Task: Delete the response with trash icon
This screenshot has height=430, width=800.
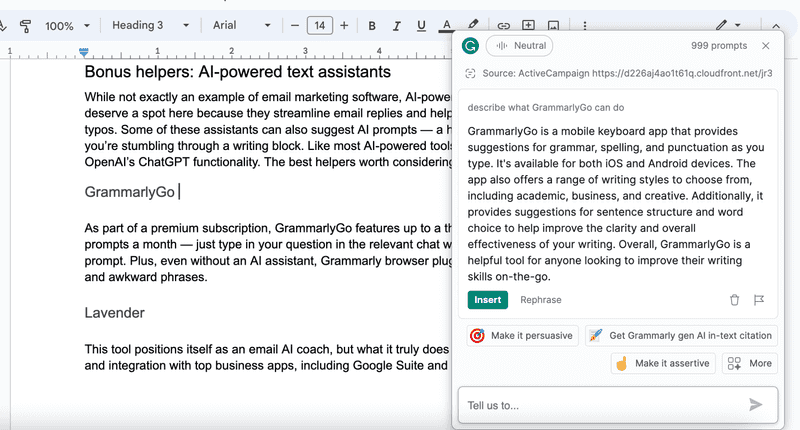Action: 734,300
